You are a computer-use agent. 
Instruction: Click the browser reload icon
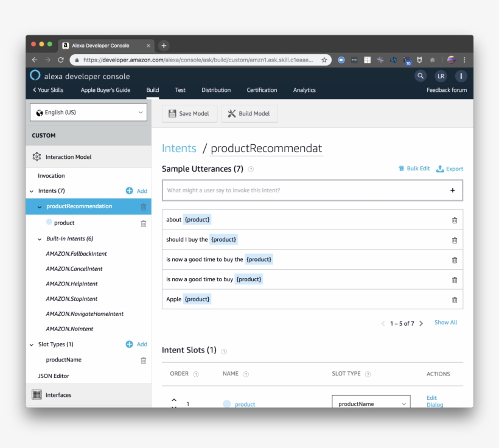pos(61,60)
